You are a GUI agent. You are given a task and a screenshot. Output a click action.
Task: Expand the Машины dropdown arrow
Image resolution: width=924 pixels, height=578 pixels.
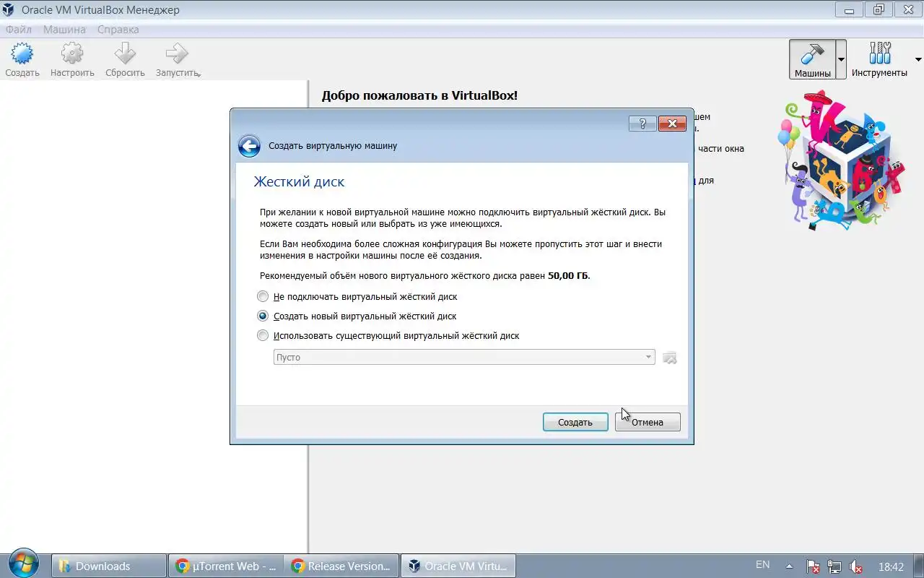pos(841,59)
